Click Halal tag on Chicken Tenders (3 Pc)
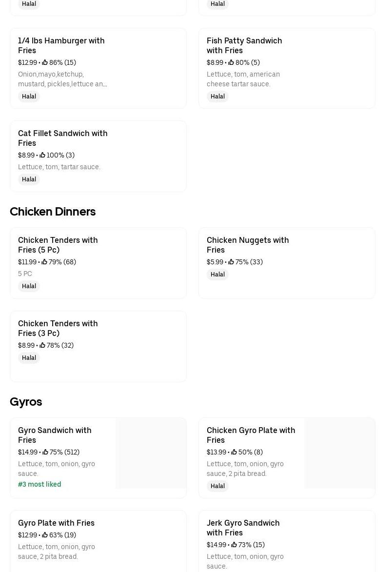Image resolution: width=392 pixels, height=572 pixels. (x=29, y=358)
